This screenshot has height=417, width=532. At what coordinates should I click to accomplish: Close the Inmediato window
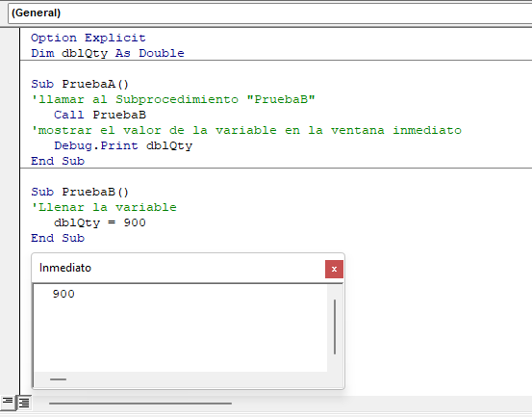(334, 269)
